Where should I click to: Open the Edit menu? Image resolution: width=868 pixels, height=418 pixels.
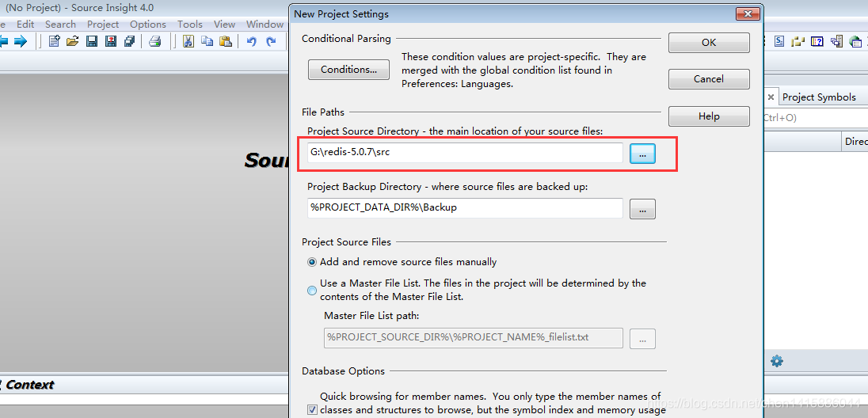point(25,25)
